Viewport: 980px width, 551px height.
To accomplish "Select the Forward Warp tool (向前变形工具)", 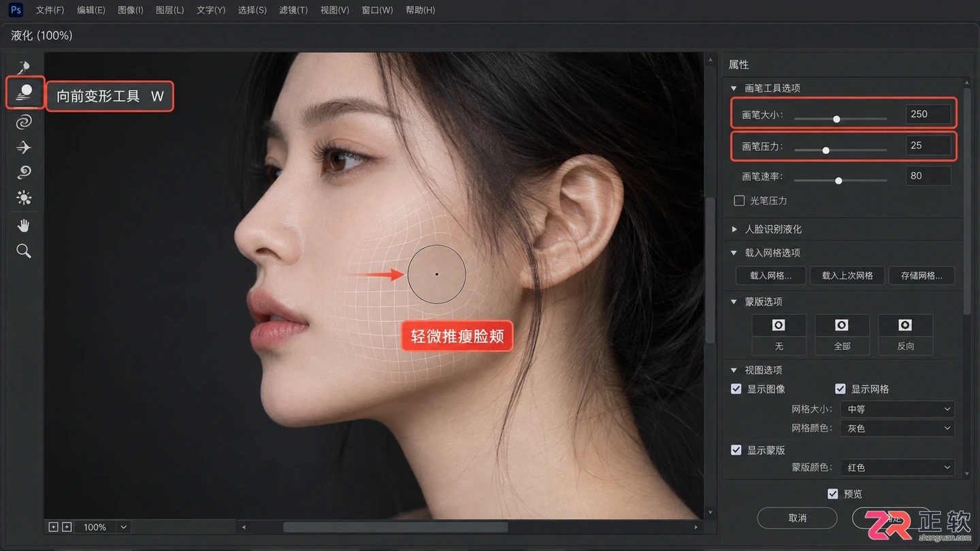I will (x=25, y=93).
